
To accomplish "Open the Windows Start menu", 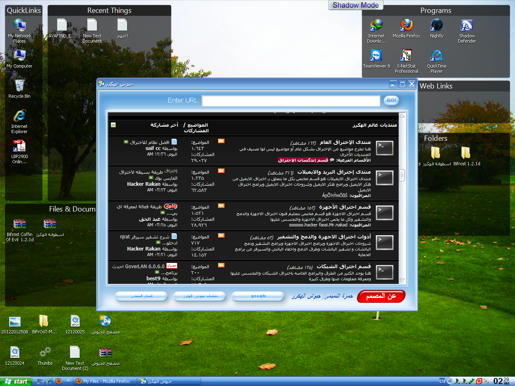I will coord(16,381).
